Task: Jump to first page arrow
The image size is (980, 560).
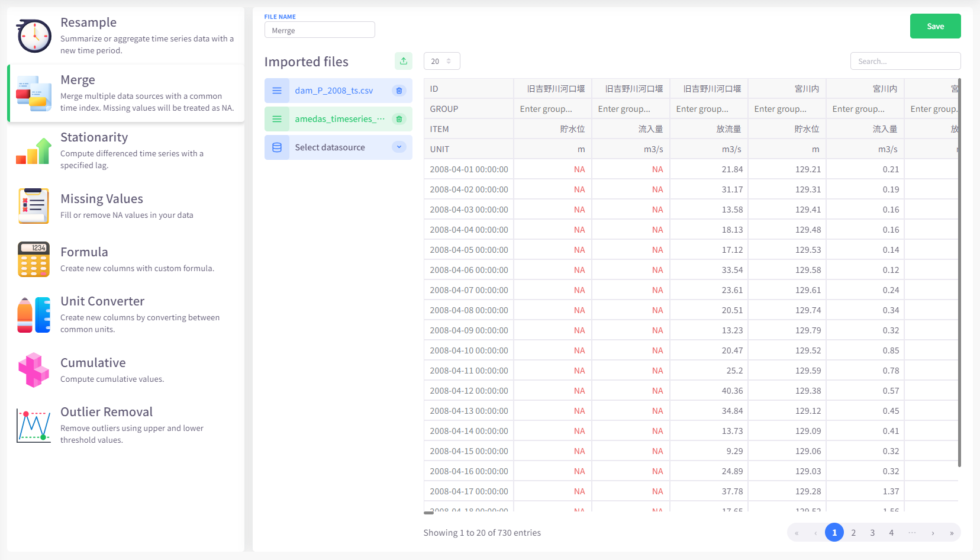Action: point(797,533)
